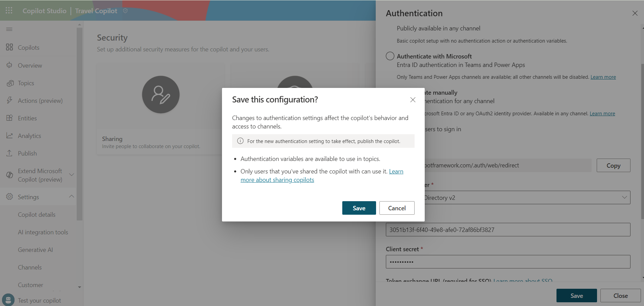Viewport: 644px width, 306px height.
Task: Cancel the save configuration dialog
Action: [397, 208]
